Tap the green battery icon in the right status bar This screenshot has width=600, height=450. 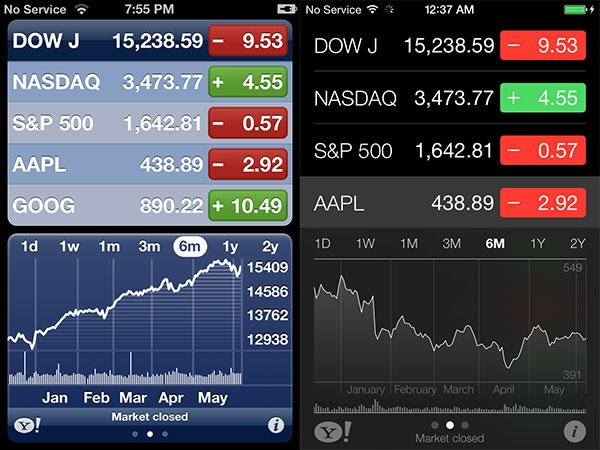(x=576, y=10)
